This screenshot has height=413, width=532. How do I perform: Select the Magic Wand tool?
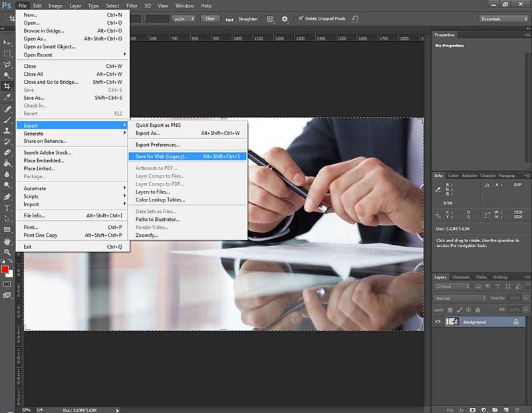pyautogui.click(x=7, y=75)
